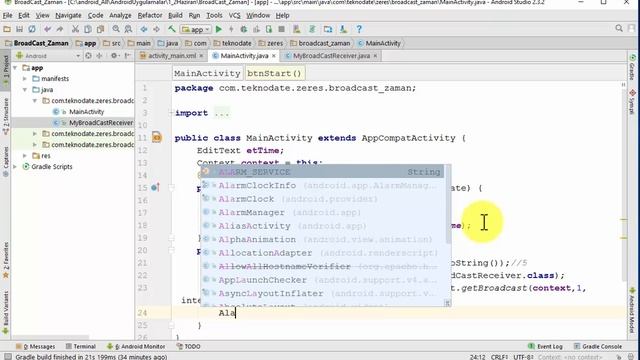Click the Cut scissors icon
Image resolution: width=640 pixels, height=360 pixels.
click(x=75, y=29)
